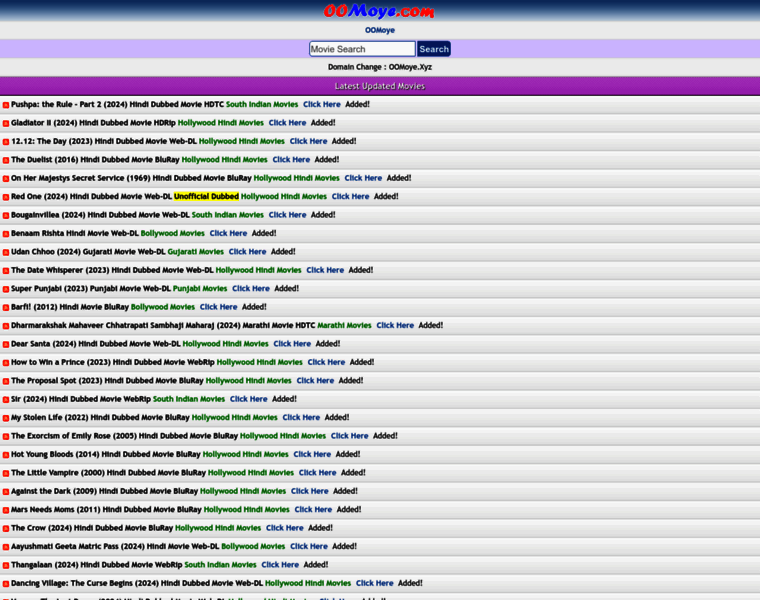
Task: Open Click Here for The Date Whisperer
Action: pyautogui.click(x=325, y=270)
